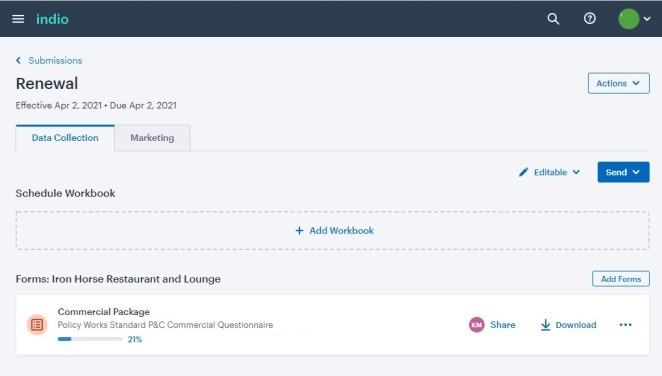The width and height of the screenshot is (662, 376).
Task: Click the KM avatar next to Share
Action: coord(477,325)
